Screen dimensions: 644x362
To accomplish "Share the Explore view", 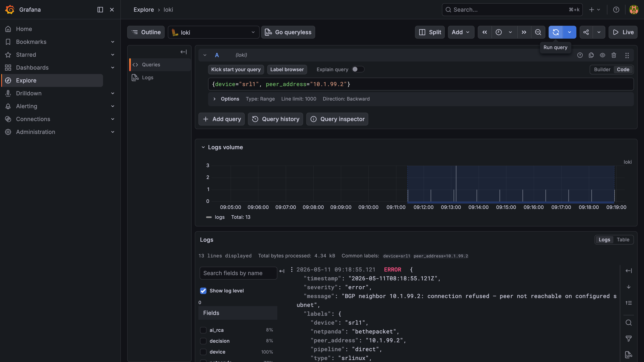I will (x=586, y=32).
